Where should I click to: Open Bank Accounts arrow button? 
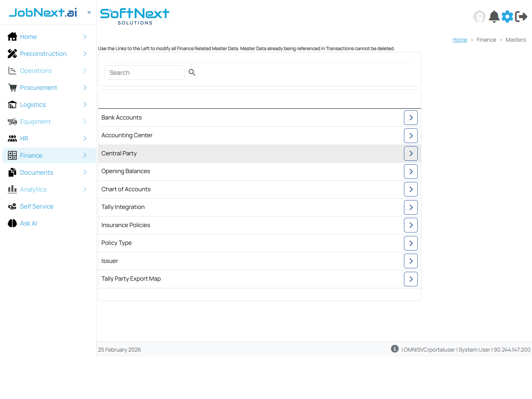(410, 118)
